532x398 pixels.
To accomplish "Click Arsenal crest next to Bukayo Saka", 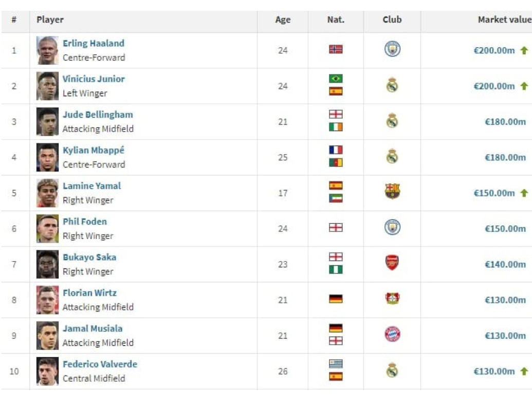I will 392,262.
